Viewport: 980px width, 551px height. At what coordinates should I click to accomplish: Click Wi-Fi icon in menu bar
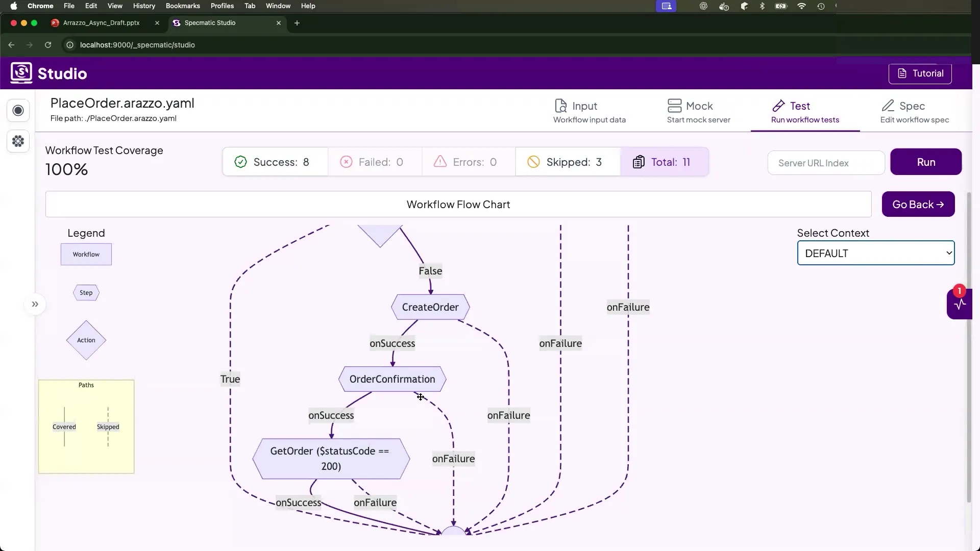pyautogui.click(x=801, y=6)
